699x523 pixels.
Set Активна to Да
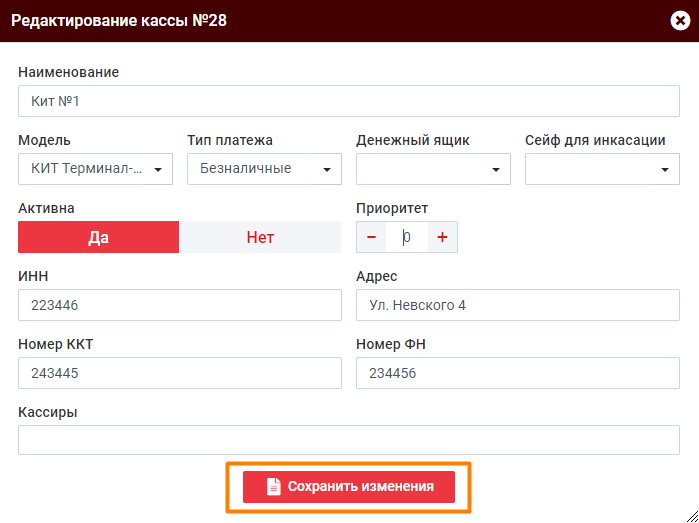tap(98, 237)
